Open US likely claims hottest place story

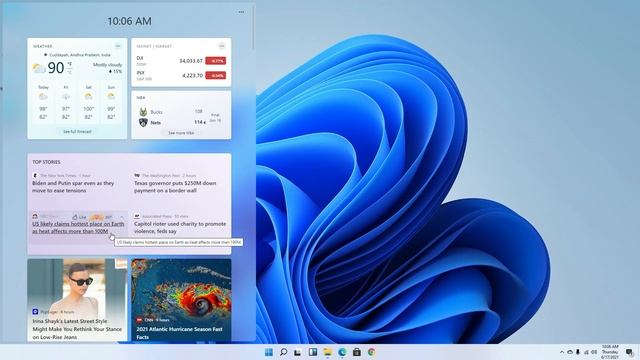[x=78, y=228]
